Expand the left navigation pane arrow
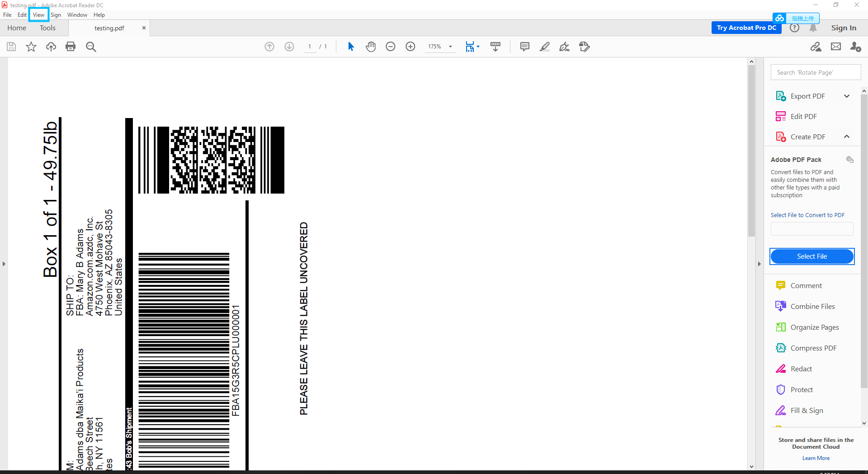868x474 pixels. coord(4,264)
